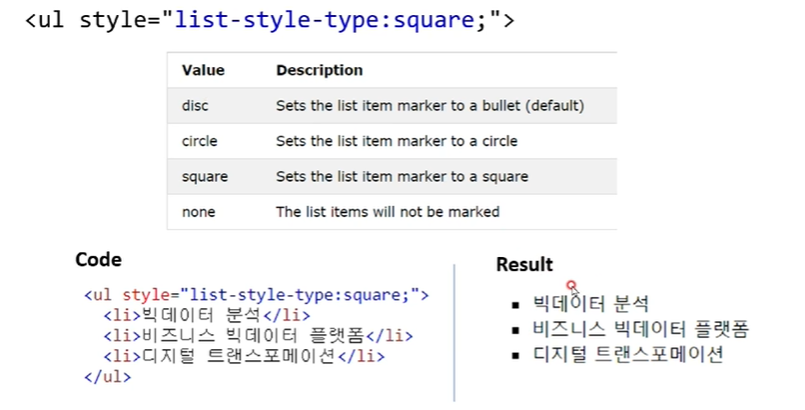This screenshot has height=410, width=805.
Task: Click 'Sets the list item marker to a circle'
Action: click(x=397, y=141)
